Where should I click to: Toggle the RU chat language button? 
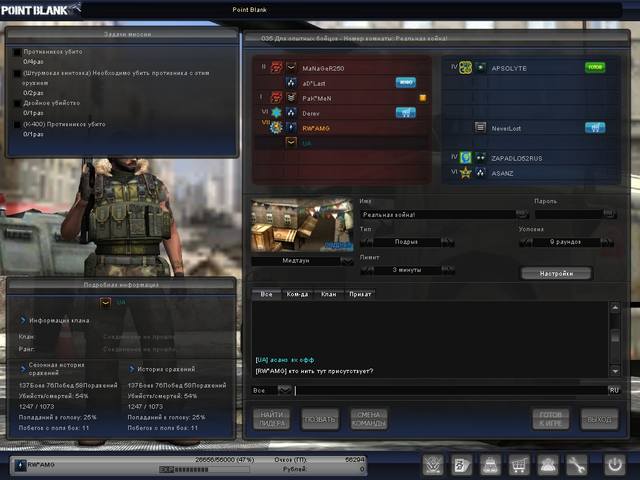pos(614,390)
